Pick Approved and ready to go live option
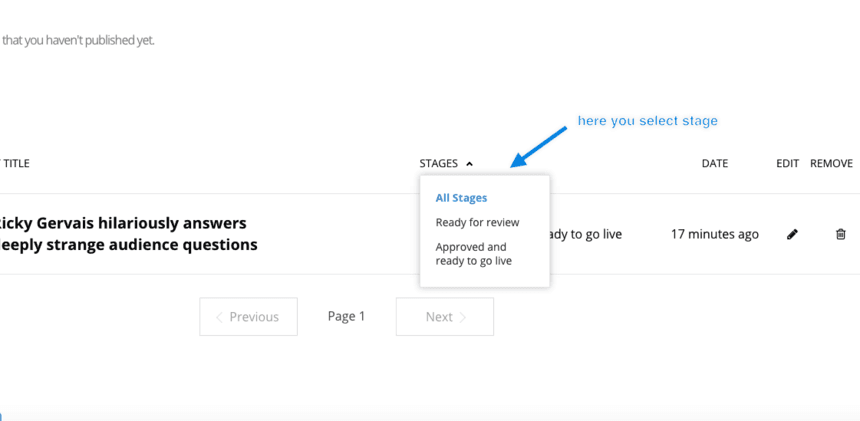This screenshot has width=860, height=421. tap(473, 254)
